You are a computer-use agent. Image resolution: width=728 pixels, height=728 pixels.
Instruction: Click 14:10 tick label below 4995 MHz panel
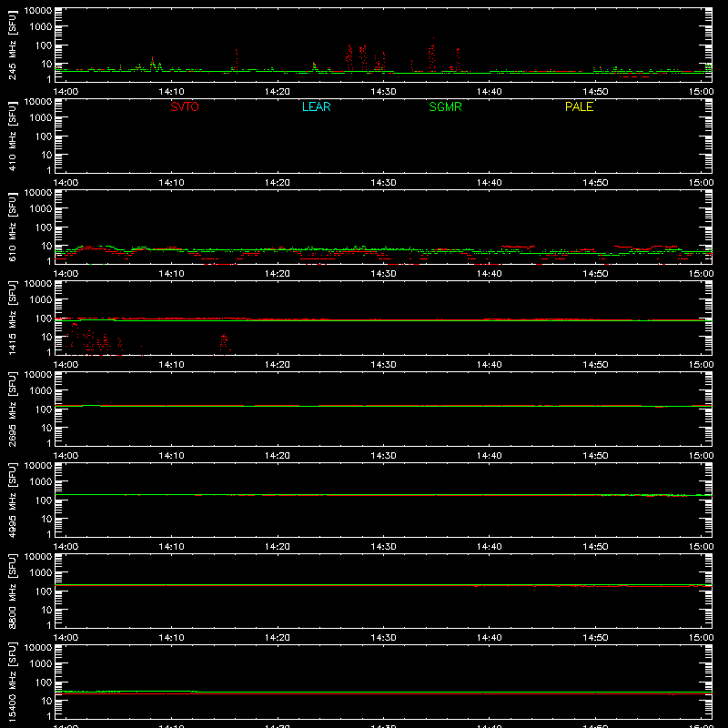tap(171, 547)
